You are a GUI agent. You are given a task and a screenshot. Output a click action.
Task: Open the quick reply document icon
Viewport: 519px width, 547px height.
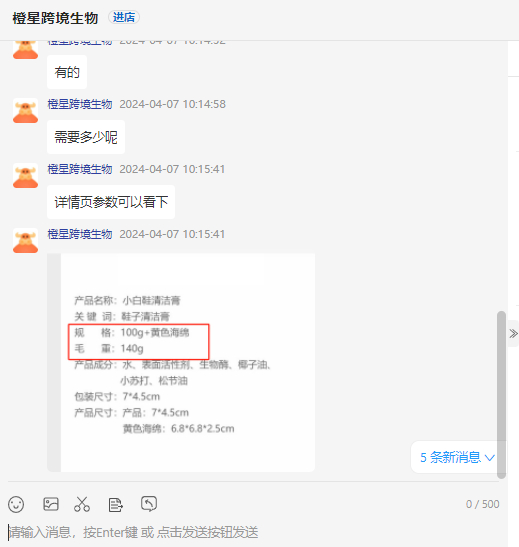(x=115, y=504)
